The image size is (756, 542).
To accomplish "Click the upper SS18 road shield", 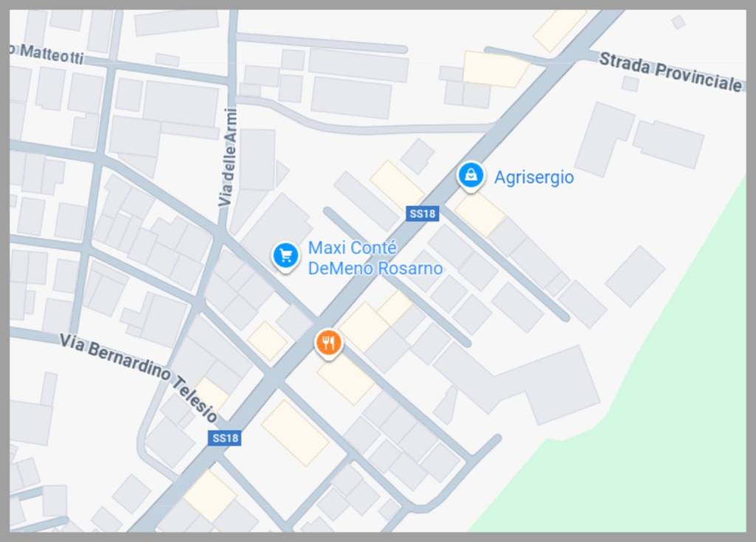I will pyautogui.click(x=422, y=213).
